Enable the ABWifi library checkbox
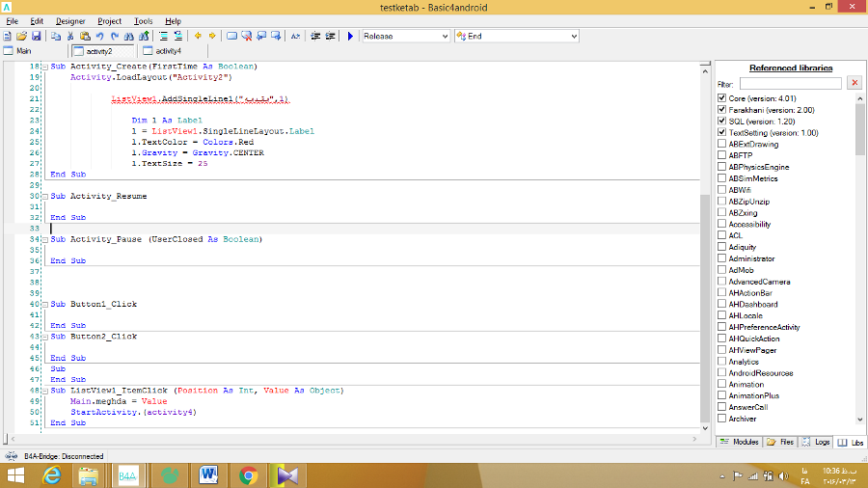 [x=722, y=190]
